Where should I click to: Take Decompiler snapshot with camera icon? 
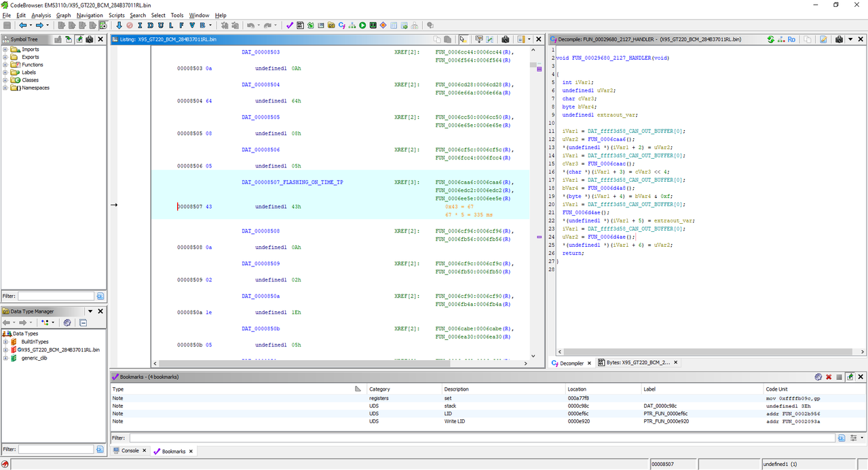point(839,39)
